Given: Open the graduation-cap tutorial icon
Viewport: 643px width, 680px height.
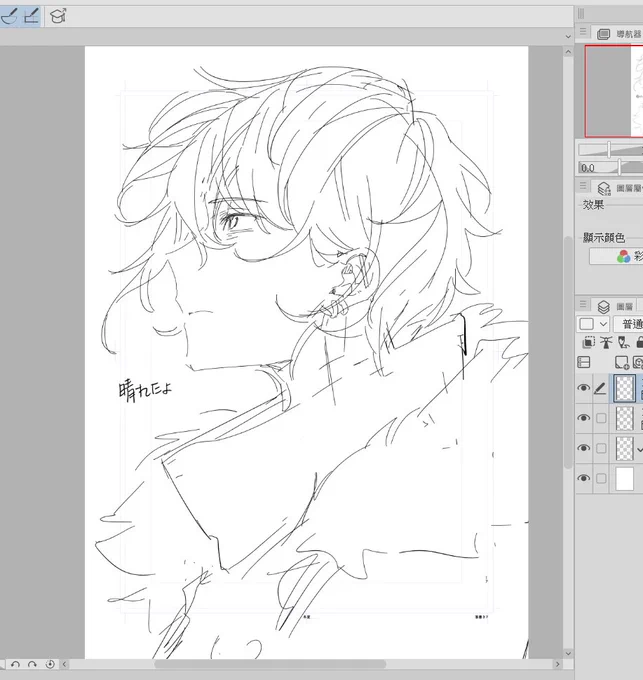Looking at the screenshot, I should (58, 16).
